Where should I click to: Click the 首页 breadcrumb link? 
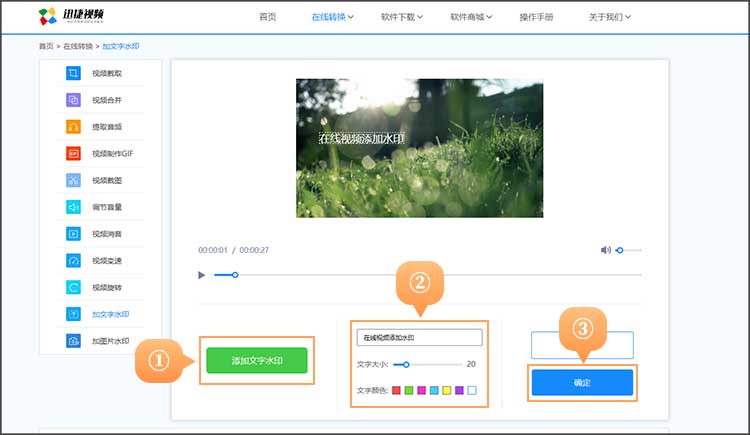(46, 46)
